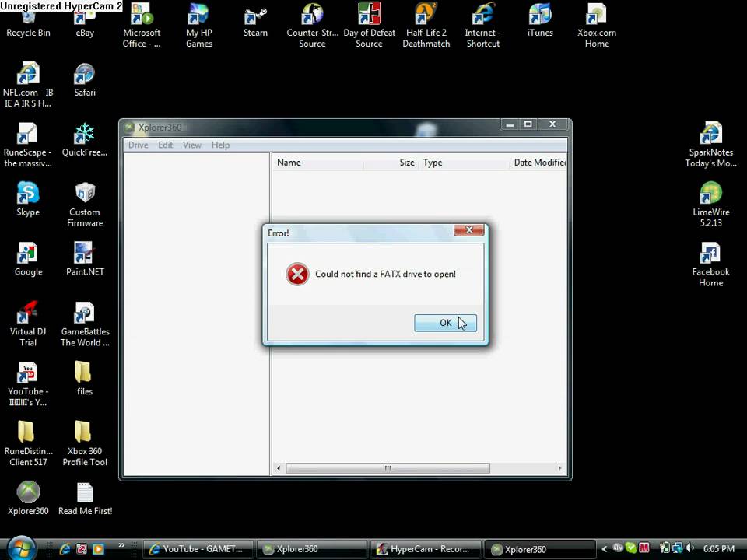Open the Facebook Home shortcut

pos(710,264)
